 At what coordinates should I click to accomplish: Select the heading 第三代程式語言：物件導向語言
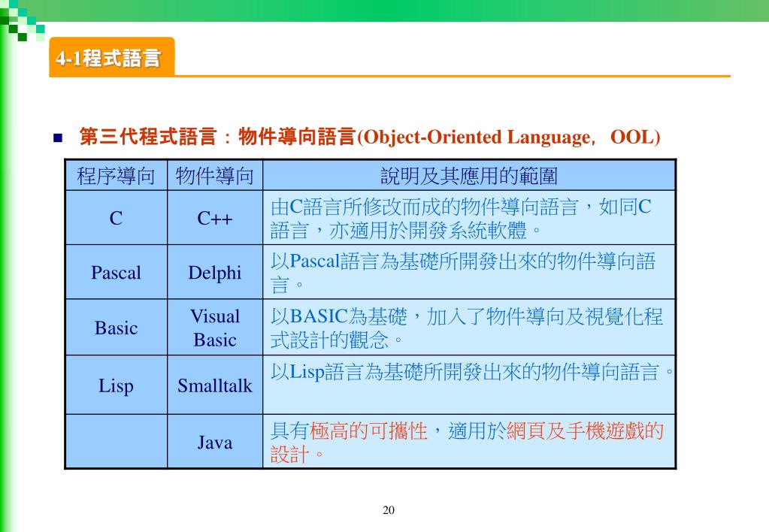click(x=369, y=137)
